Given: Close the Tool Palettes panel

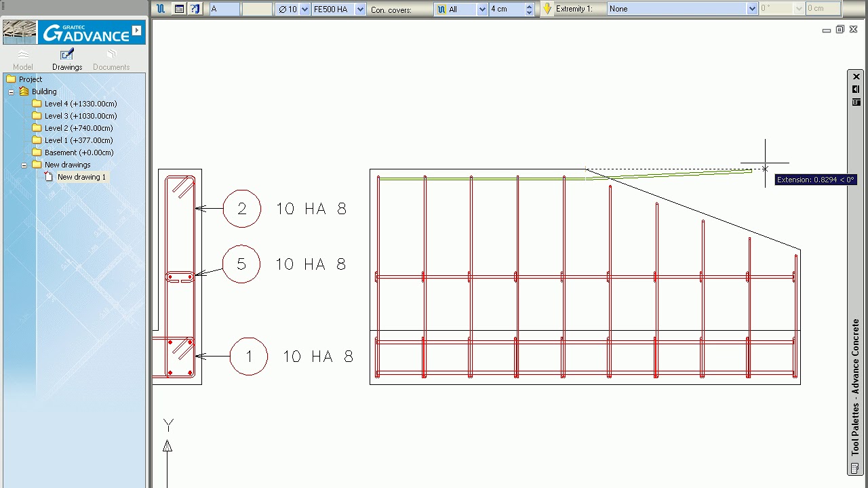Looking at the screenshot, I should click(x=856, y=77).
